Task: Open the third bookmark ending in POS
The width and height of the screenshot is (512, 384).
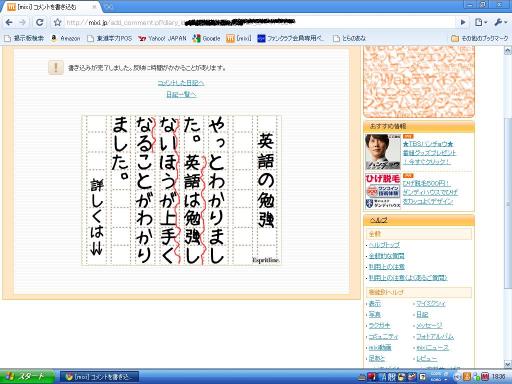Action: coord(110,38)
